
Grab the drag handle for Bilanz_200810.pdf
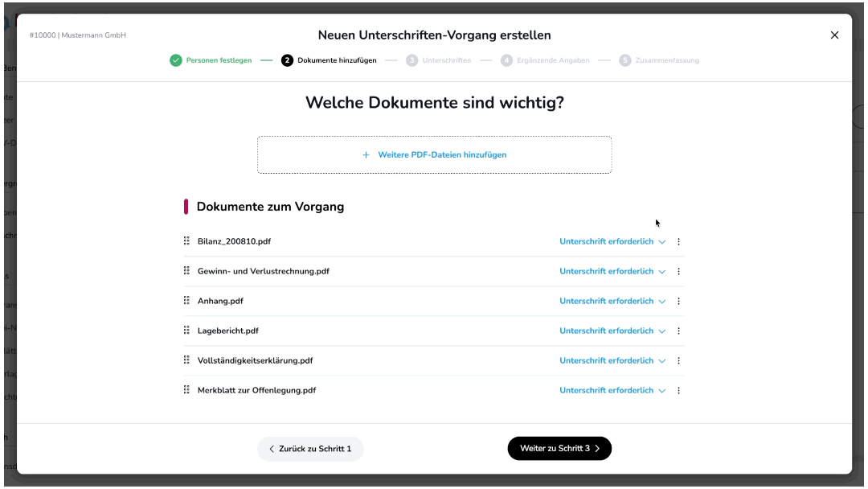186,241
